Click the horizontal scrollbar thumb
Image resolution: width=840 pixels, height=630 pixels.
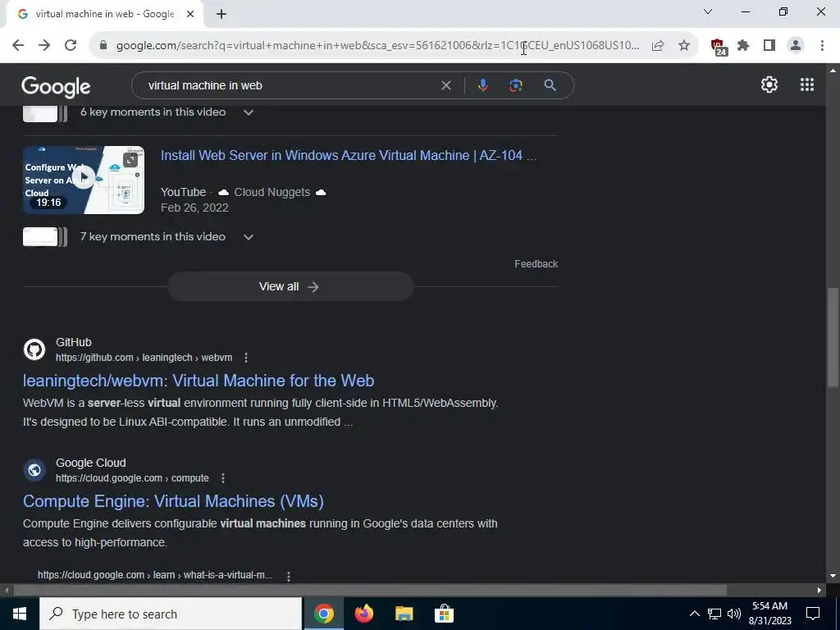pyautogui.click(x=370, y=591)
